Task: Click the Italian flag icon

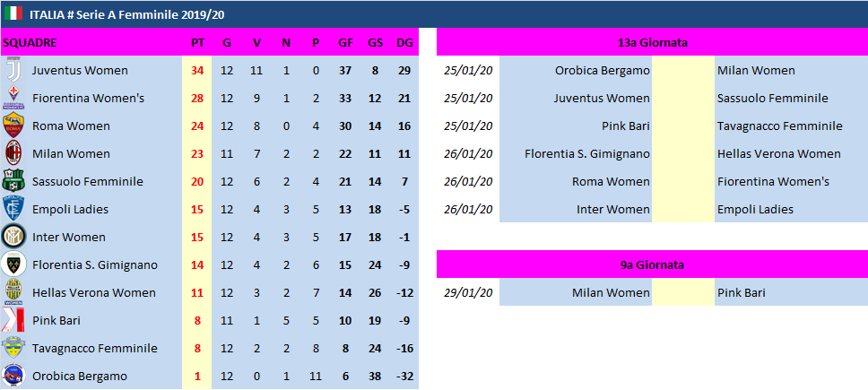Action: coord(14,13)
